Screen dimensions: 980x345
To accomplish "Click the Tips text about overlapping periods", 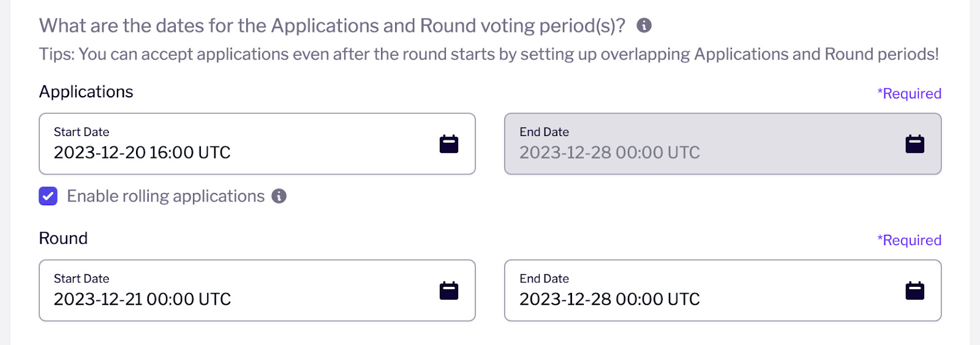I will pos(489,55).
